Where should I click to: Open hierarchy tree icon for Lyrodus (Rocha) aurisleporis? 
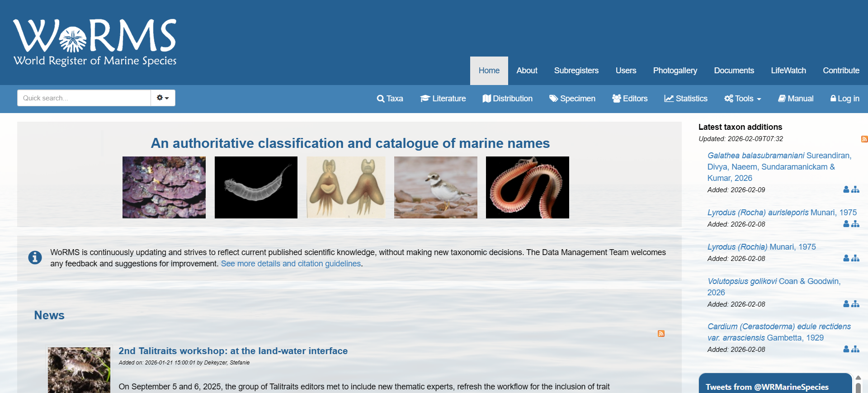[x=855, y=224]
